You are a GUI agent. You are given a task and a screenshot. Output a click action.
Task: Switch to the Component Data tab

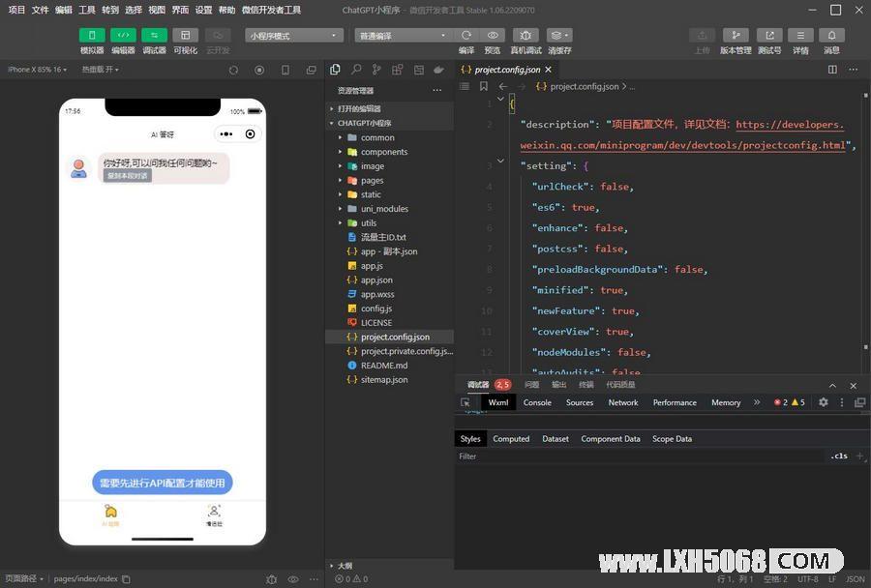coord(611,439)
